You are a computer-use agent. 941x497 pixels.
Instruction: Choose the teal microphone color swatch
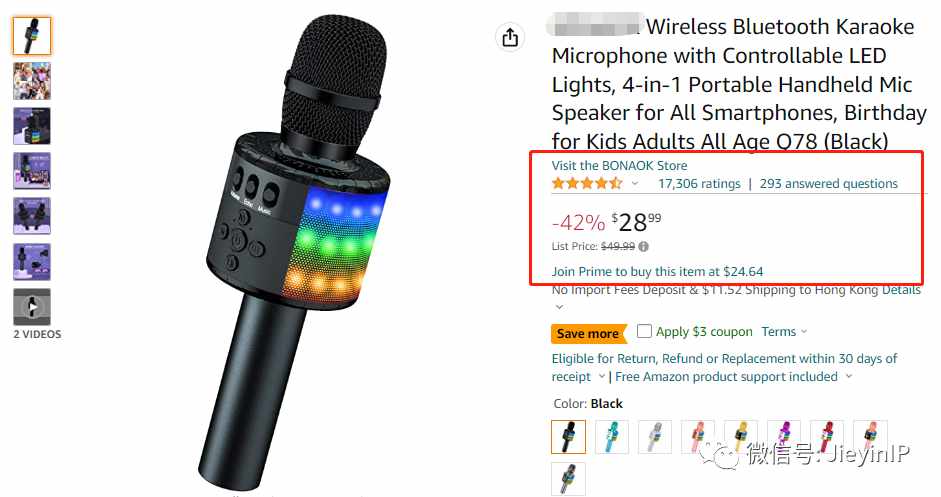pos(612,436)
